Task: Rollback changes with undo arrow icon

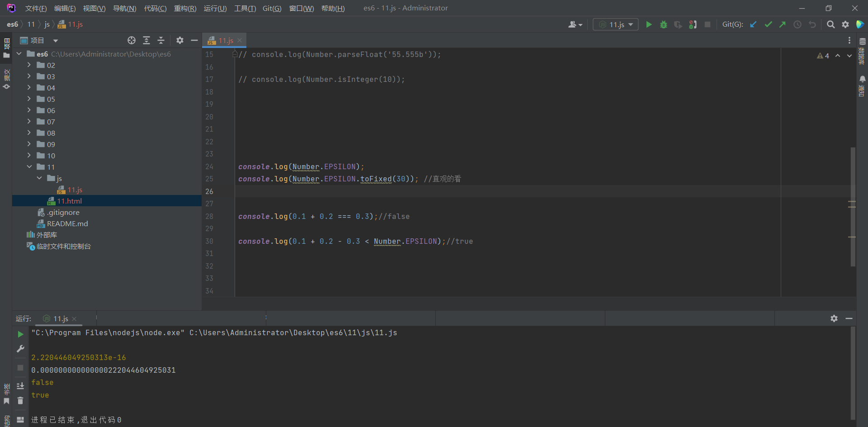Action: pyautogui.click(x=812, y=24)
